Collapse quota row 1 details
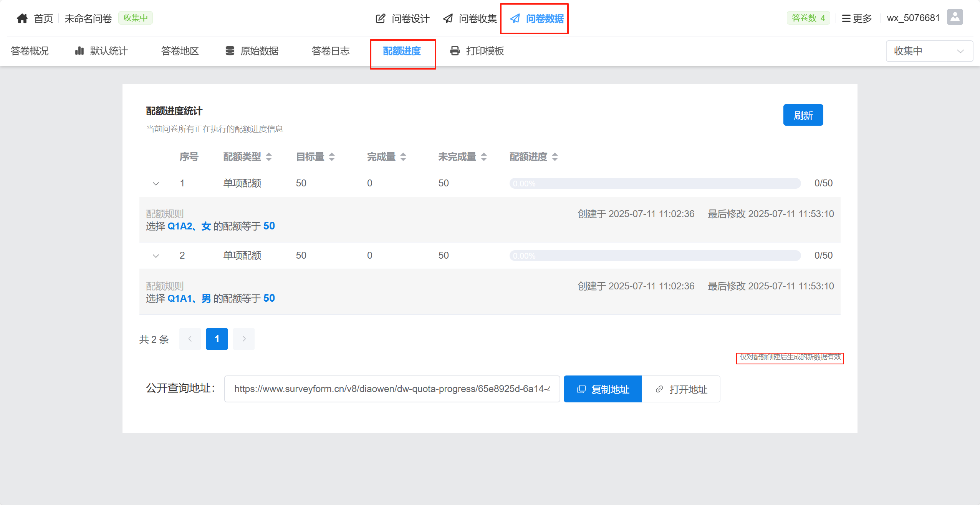 coord(156,183)
